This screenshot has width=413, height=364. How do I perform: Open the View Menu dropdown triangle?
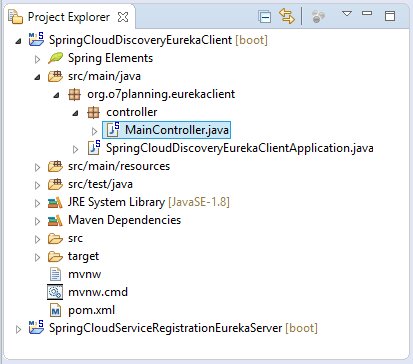pyautogui.click(x=347, y=14)
